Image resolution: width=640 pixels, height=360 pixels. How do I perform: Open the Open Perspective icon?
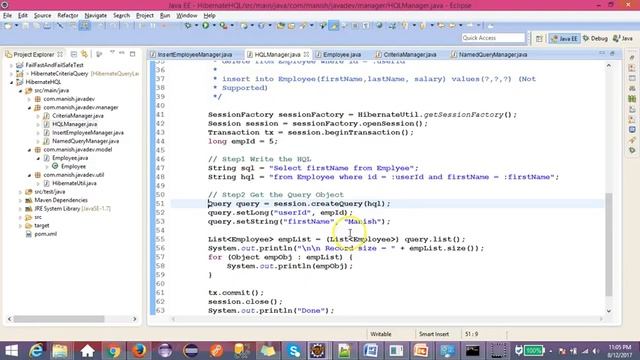tap(539, 38)
